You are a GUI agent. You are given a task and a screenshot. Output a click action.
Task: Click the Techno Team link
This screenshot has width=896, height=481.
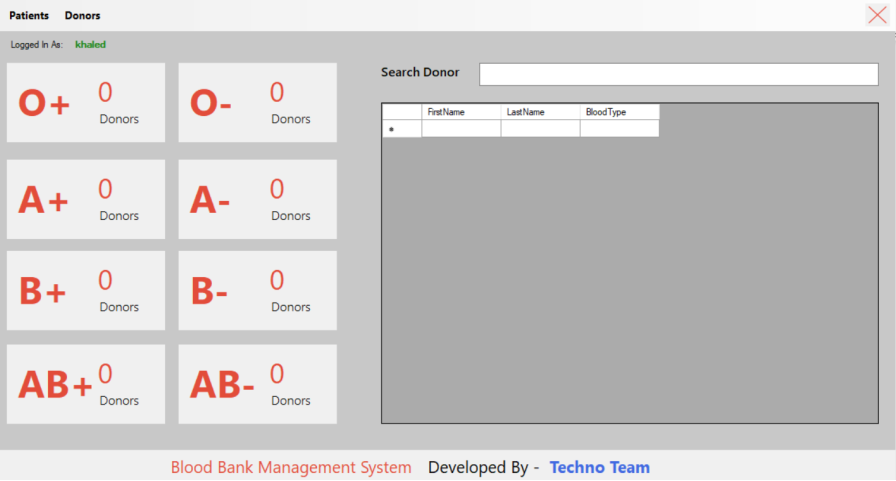599,467
